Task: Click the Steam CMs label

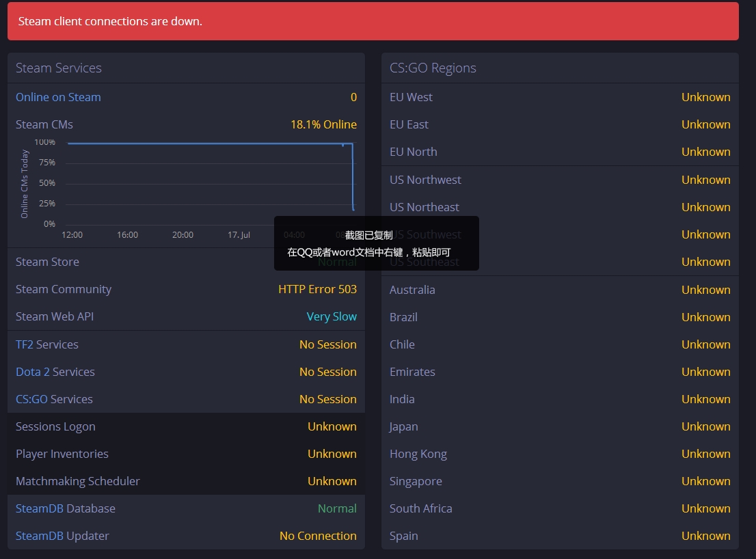Action: point(44,124)
